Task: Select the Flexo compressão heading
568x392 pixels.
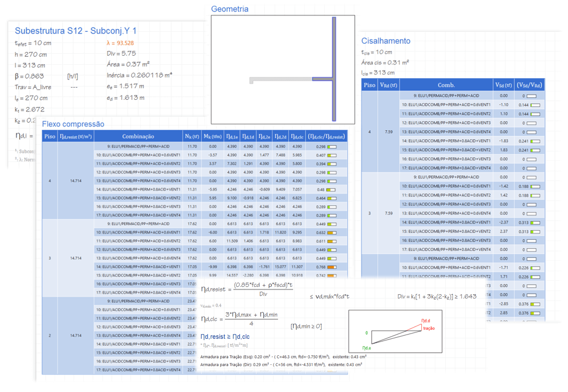Action: click(x=73, y=124)
